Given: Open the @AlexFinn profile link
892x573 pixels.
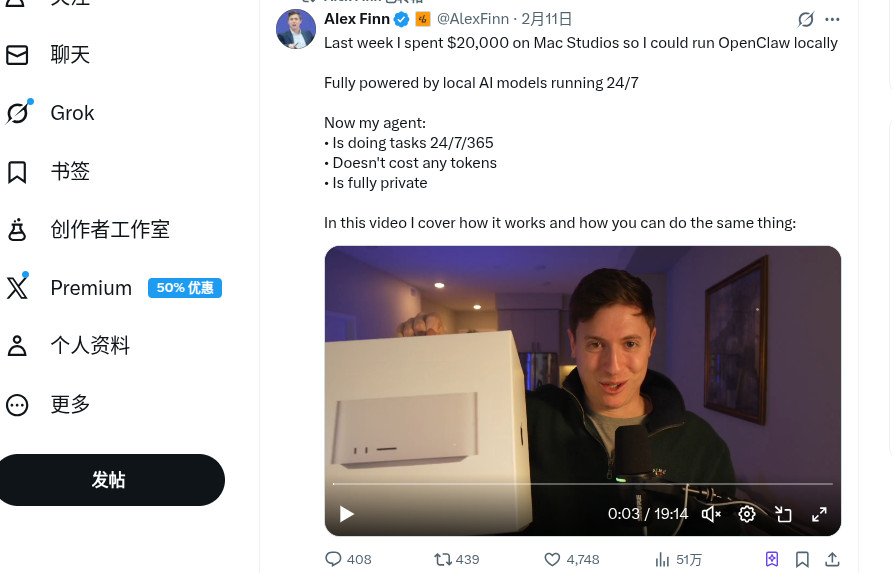Looking at the screenshot, I should 473,19.
